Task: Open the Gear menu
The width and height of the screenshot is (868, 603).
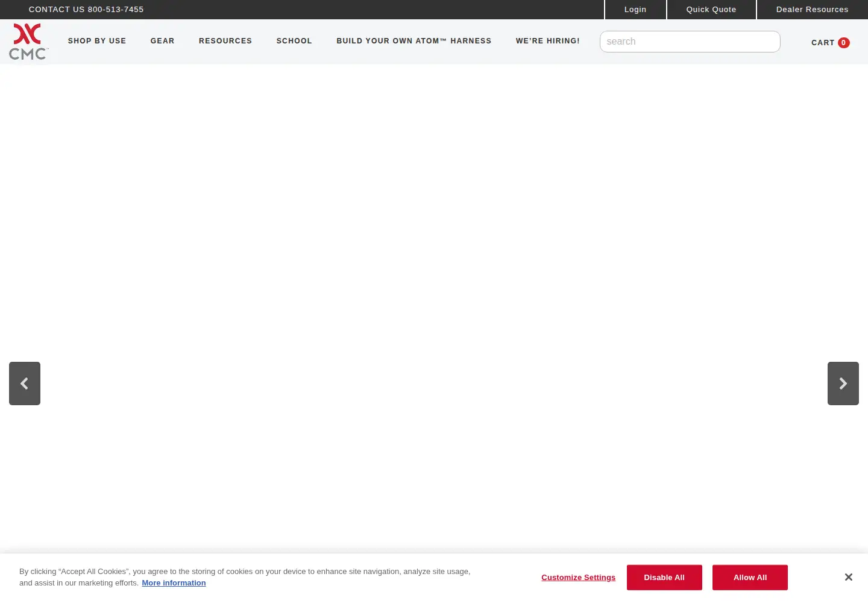Action: click(x=163, y=41)
